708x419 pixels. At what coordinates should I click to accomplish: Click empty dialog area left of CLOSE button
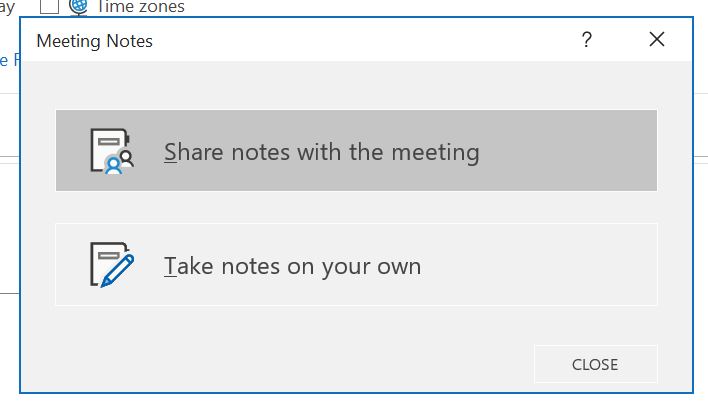pos(300,364)
